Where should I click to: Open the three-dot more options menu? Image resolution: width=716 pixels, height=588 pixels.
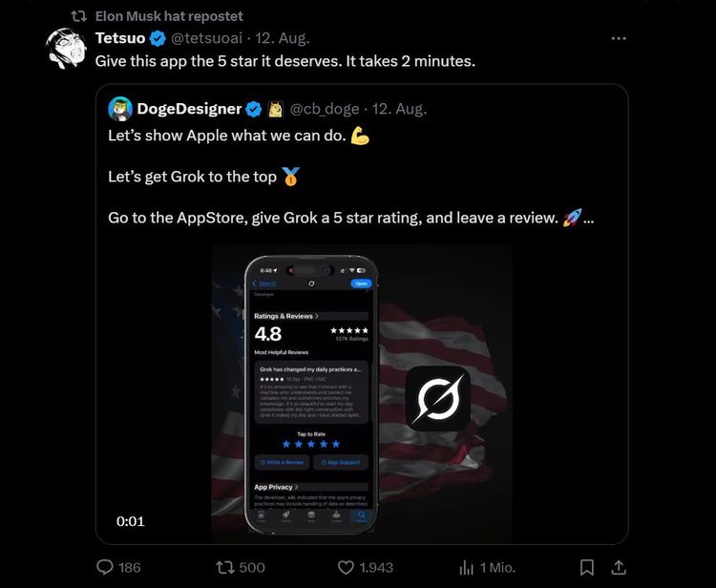619,38
